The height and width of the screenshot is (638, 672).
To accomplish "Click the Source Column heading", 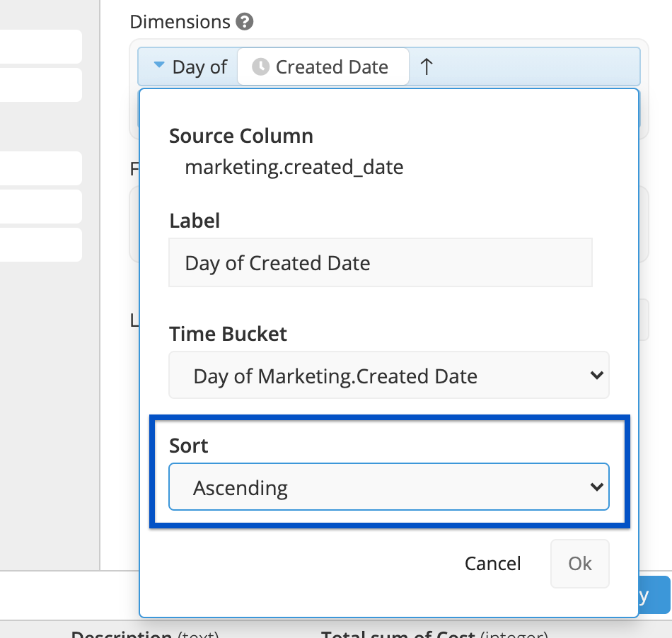I will pos(241,137).
